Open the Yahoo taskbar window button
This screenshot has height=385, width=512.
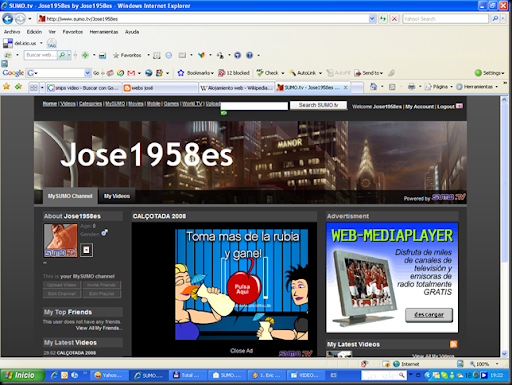[109, 375]
